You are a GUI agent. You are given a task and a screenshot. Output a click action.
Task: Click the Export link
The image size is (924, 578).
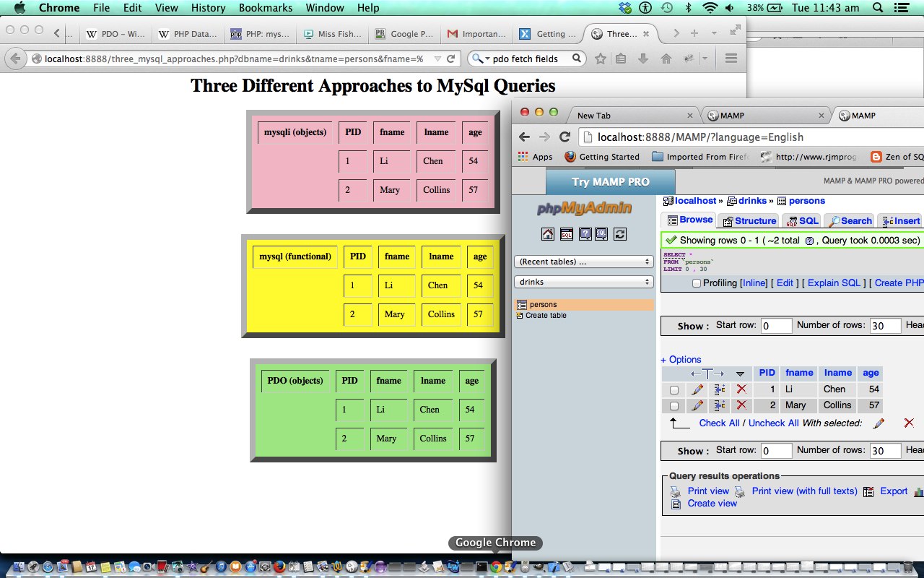tap(894, 491)
